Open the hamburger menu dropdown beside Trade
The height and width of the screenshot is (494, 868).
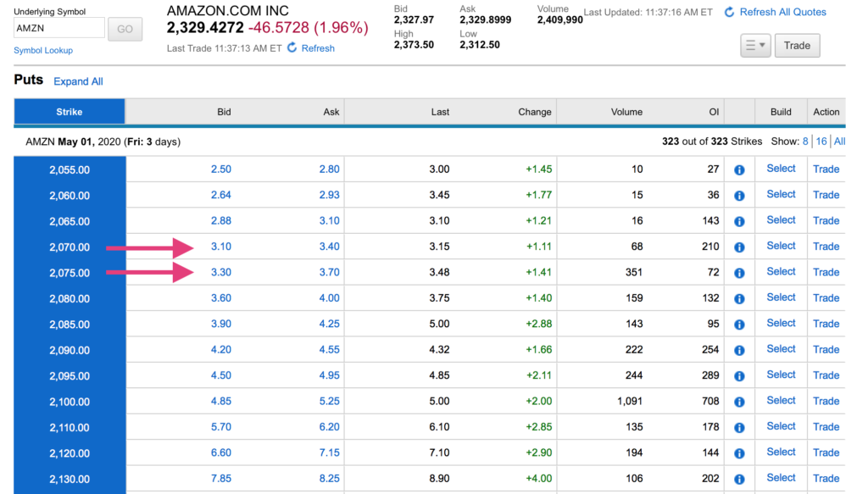(x=755, y=46)
